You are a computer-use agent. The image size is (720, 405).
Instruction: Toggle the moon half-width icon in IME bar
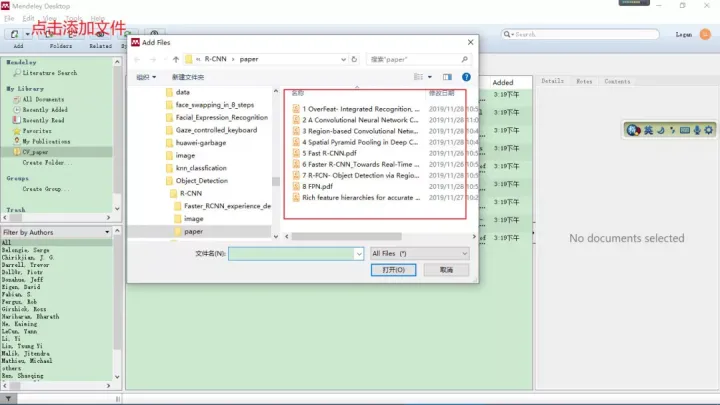tap(661, 130)
